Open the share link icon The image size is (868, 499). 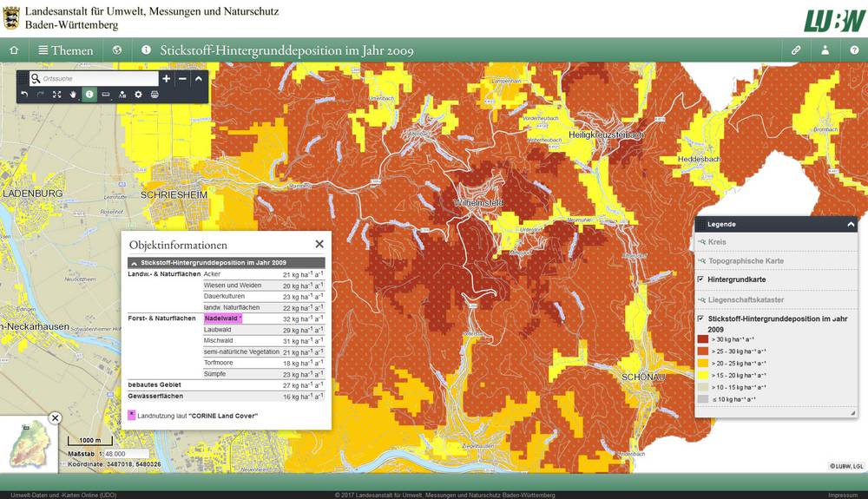click(x=796, y=50)
